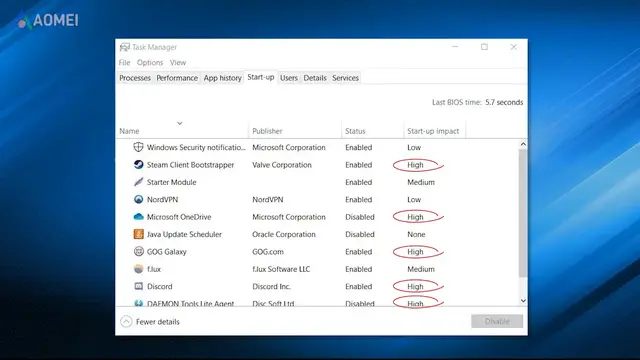Switch to the Processes tab
This screenshot has height=360, width=640.
135,78
